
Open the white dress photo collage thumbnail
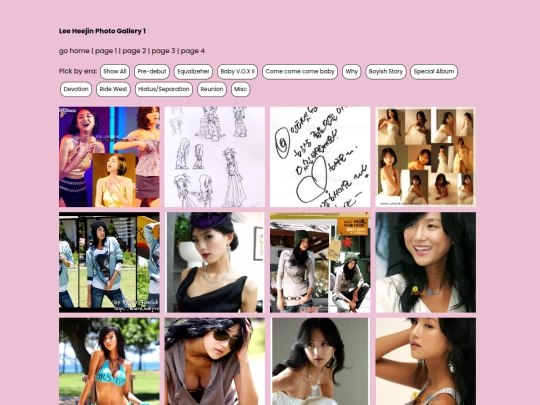point(426,157)
